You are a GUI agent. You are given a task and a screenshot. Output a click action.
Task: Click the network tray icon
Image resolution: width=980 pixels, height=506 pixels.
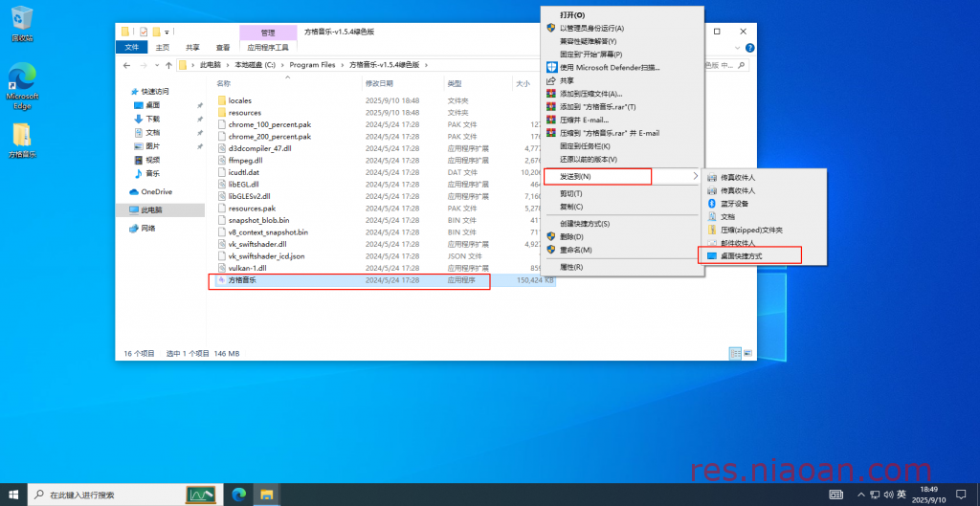(876, 495)
